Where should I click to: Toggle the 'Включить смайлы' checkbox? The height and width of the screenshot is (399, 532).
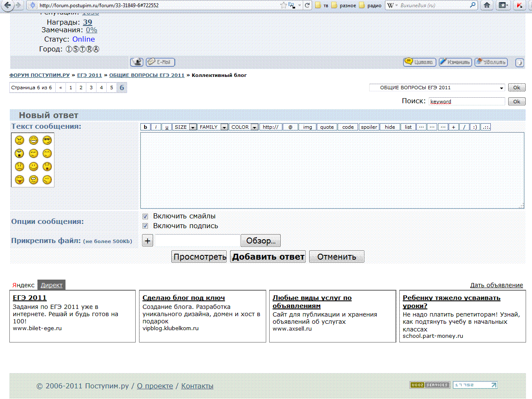tap(145, 216)
